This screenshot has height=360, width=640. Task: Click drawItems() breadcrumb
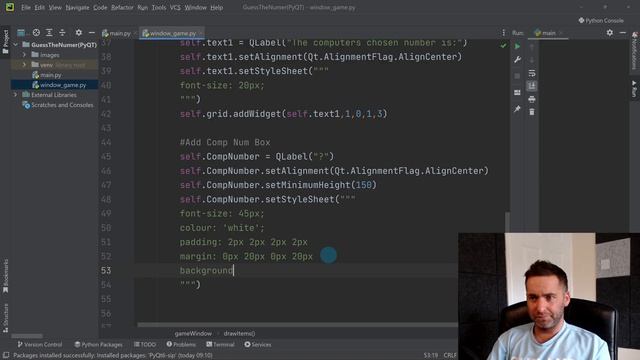click(239, 333)
